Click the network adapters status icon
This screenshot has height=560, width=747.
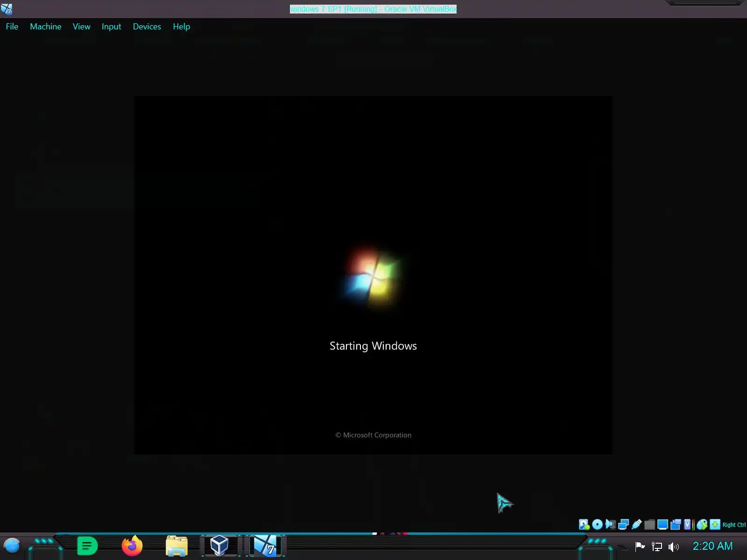click(x=623, y=525)
